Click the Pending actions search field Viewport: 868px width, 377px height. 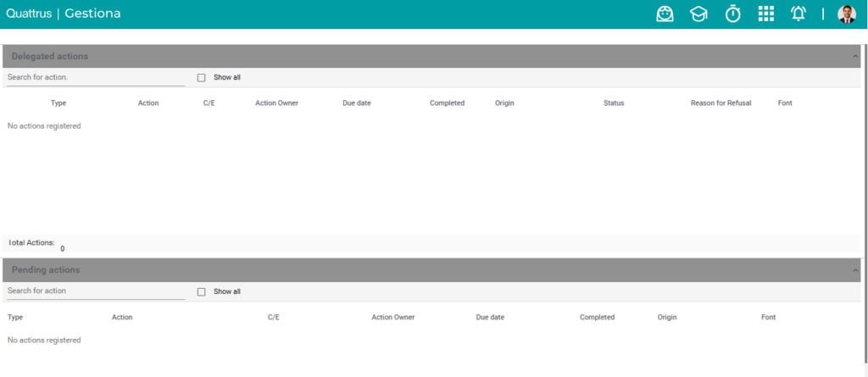click(x=96, y=291)
